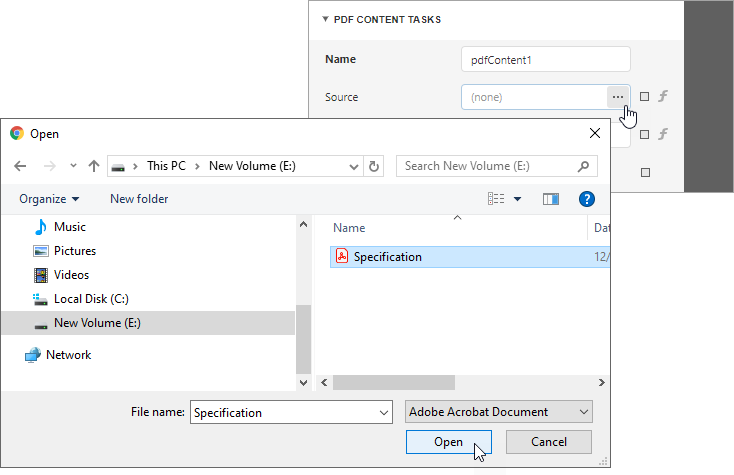Screen dimensions: 734x475
Task: Select Network in the navigation pane
Action: [x=68, y=355]
